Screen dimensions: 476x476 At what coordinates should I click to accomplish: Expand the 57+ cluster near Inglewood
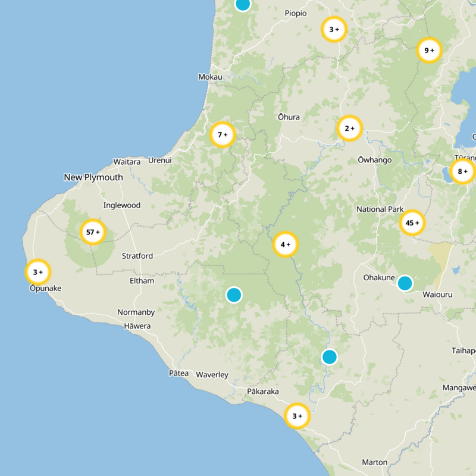[x=92, y=232]
